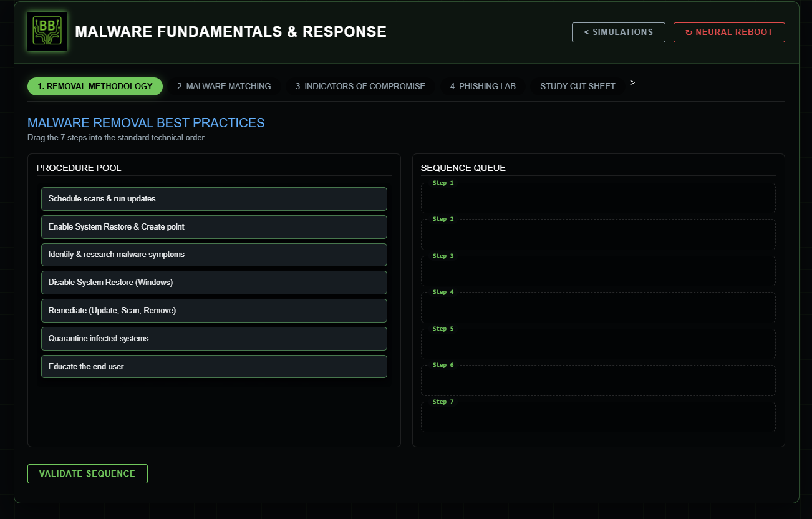Viewport: 812px width, 519px height.
Task: Click 'Enable System Restore & Create point' card
Action: (214, 226)
